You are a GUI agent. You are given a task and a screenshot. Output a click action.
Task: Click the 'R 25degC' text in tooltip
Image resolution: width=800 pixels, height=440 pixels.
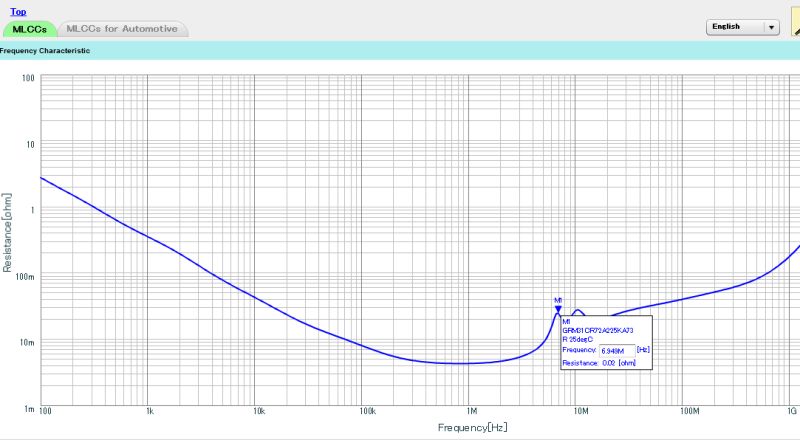[x=578, y=339]
